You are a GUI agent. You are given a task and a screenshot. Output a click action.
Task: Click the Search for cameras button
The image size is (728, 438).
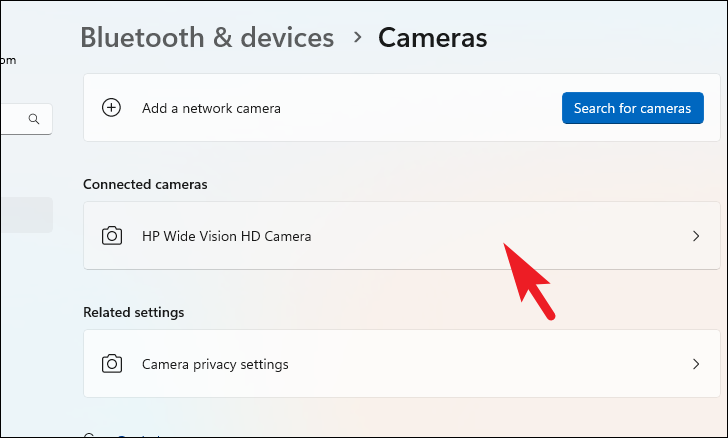(x=632, y=108)
